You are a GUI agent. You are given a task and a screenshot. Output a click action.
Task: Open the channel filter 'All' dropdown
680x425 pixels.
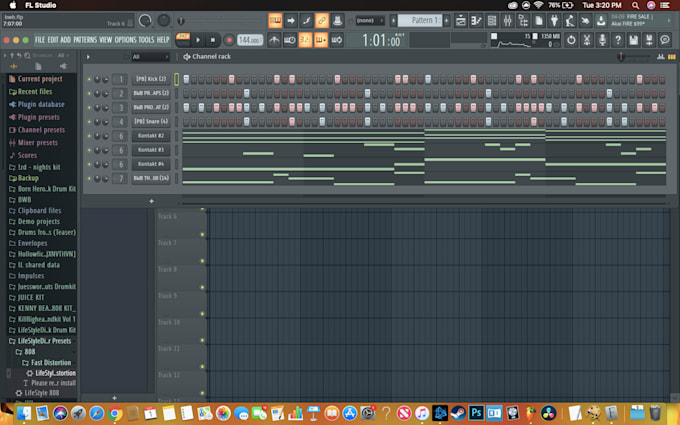pyautogui.click(x=148, y=56)
